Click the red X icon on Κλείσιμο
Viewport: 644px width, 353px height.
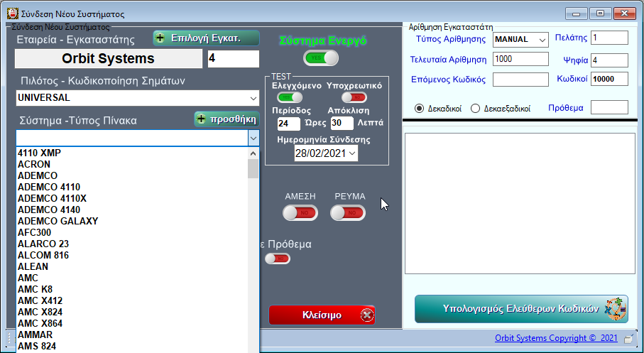tap(366, 315)
